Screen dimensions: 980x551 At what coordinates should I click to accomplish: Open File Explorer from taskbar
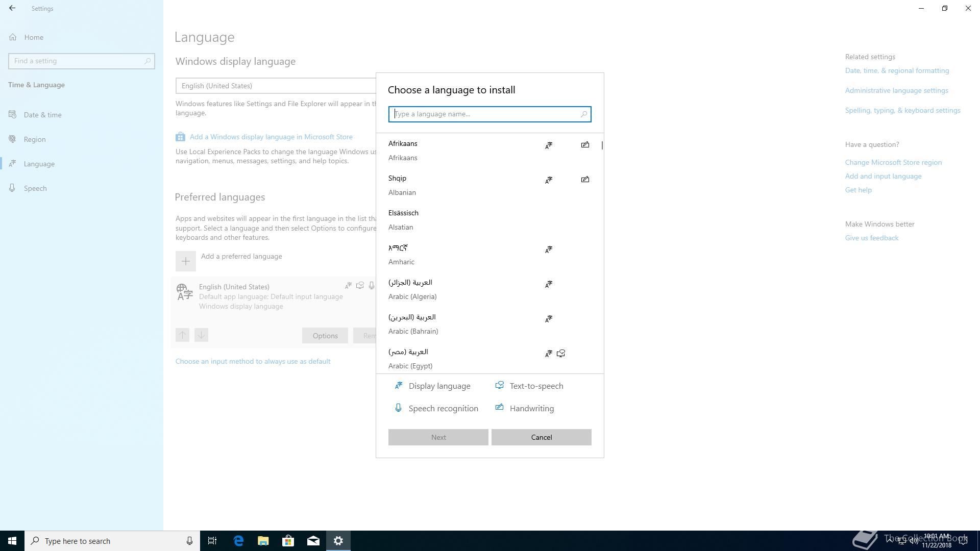tap(263, 541)
